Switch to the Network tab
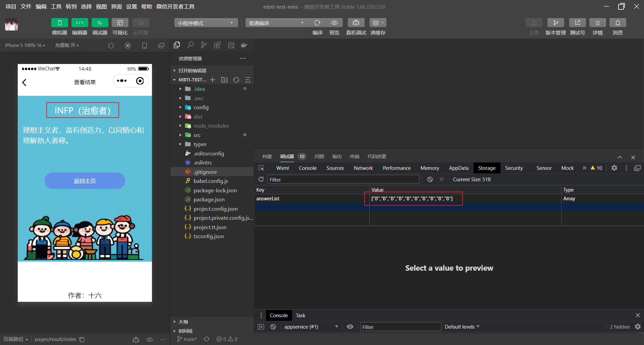 click(x=363, y=168)
